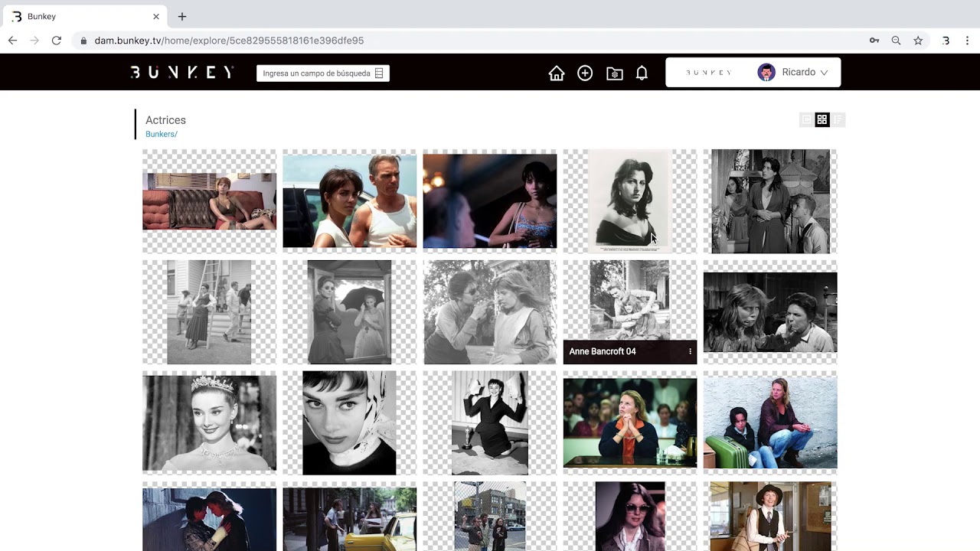
Task: Open the photo of woman on red sofa
Action: [209, 201]
